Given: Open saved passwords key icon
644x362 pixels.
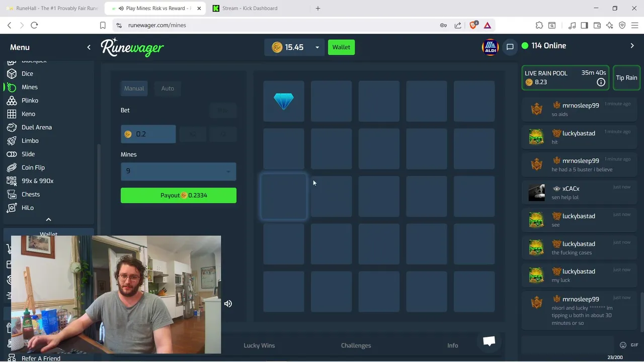Looking at the screenshot, I should click(443, 25).
